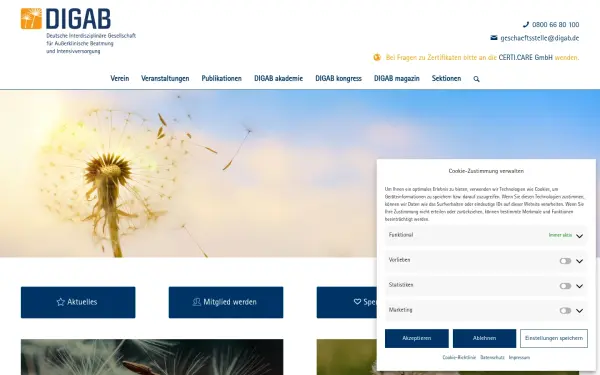Screen dimensions: 600x375
Task: Expand the Funktional cookie section chevron
Action: point(579,236)
